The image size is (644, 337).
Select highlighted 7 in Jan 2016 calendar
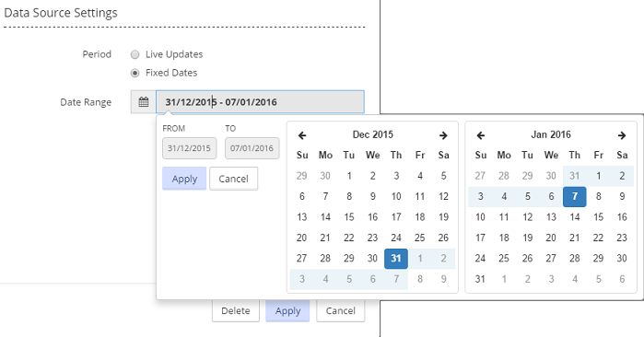coord(575,197)
